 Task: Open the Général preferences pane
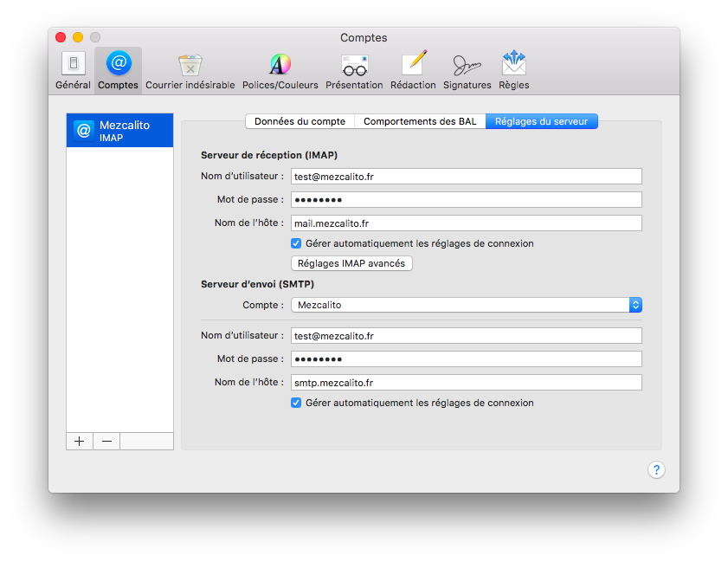tap(73, 69)
